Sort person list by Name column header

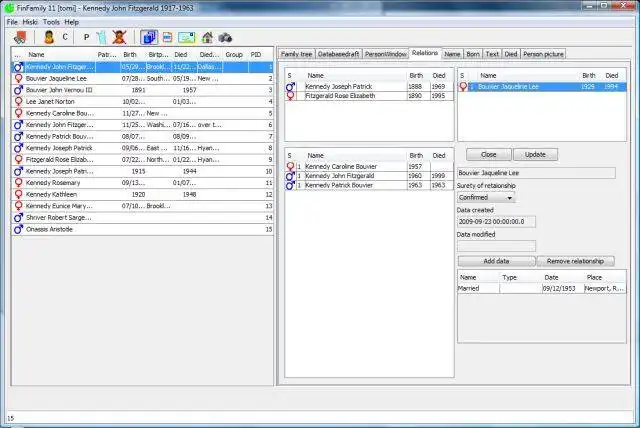pyautogui.click(x=60, y=55)
